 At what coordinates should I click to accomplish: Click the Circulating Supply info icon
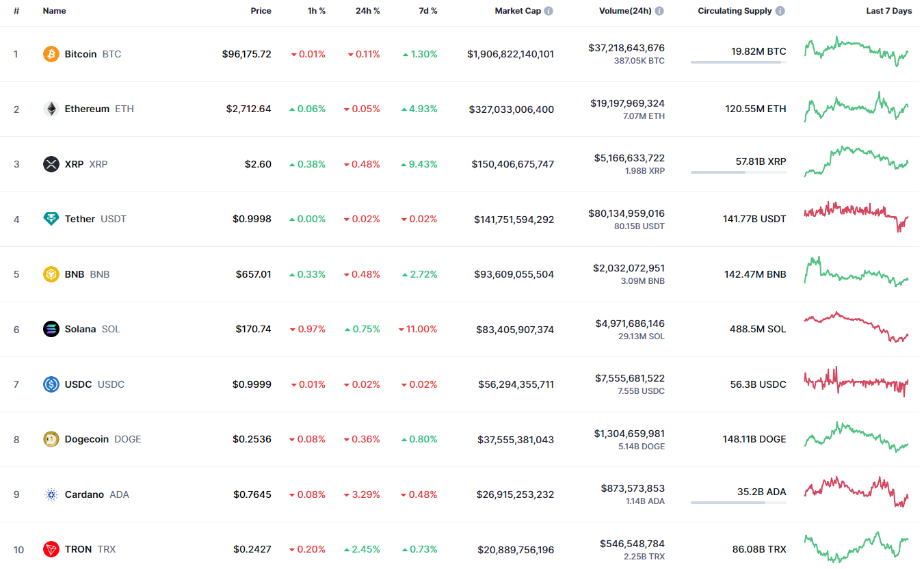click(x=780, y=11)
